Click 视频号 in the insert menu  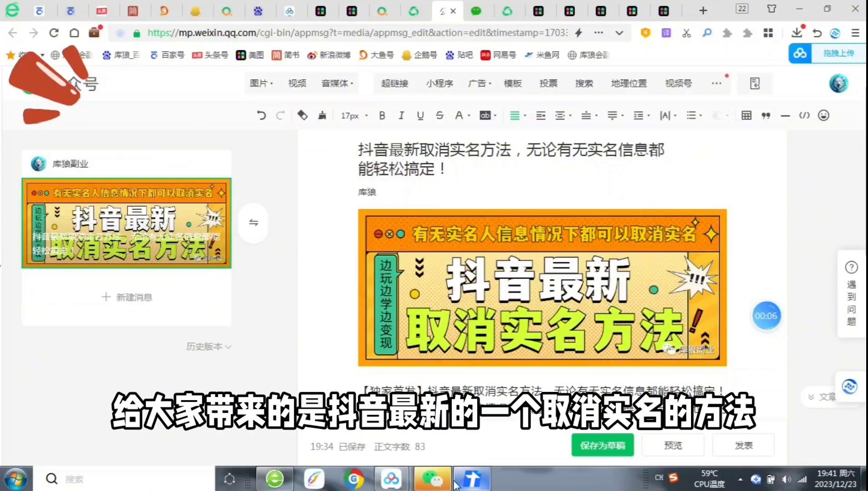(678, 83)
